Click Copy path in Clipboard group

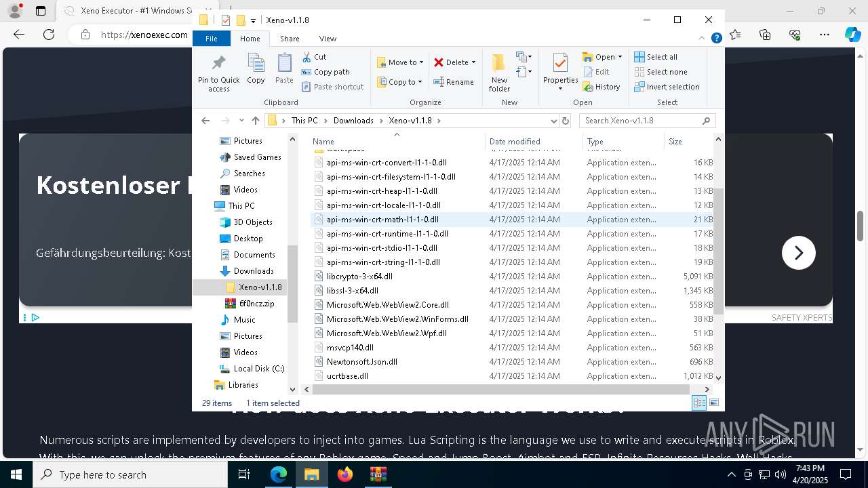pos(325,72)
